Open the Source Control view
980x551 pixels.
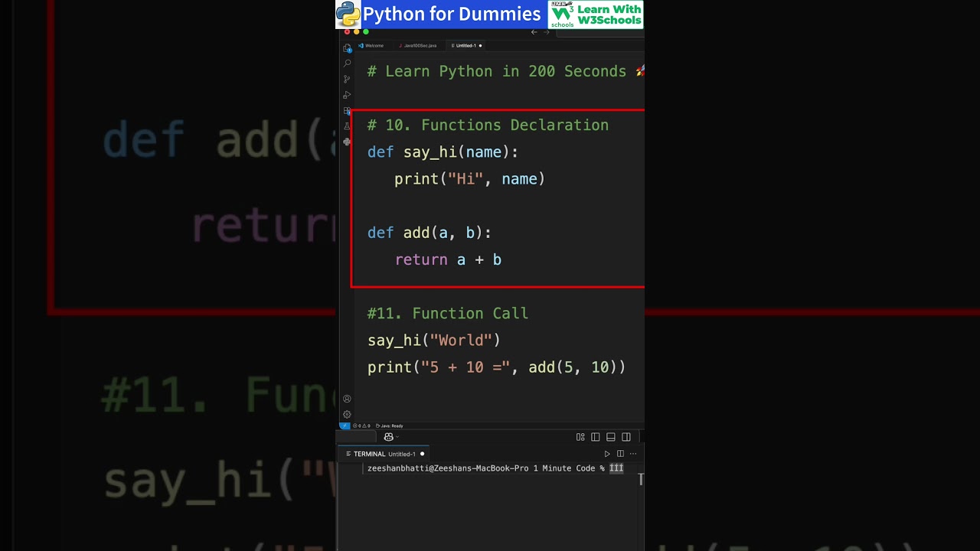pos(347,80)
